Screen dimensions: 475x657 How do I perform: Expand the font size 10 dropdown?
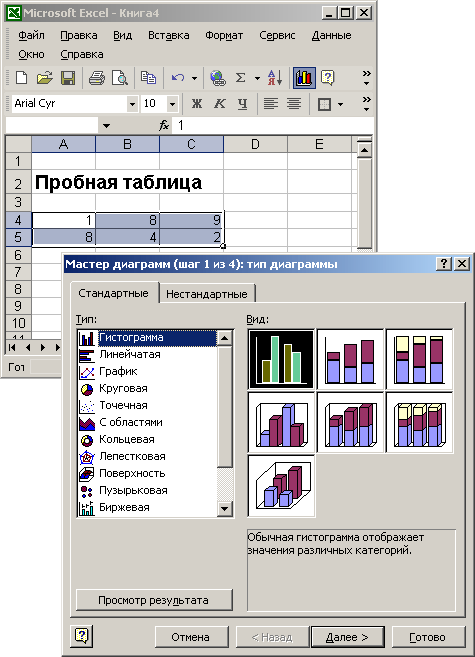tap(172, 103)
